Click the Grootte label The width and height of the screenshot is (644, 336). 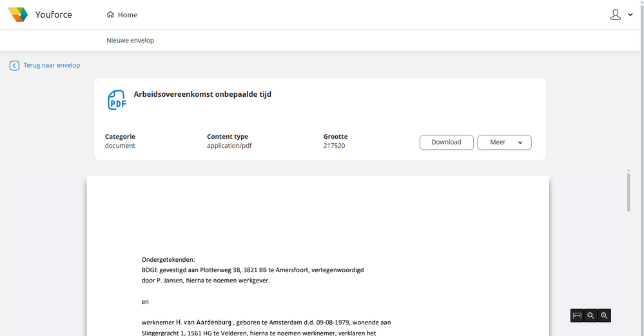(x=336, y=136)
